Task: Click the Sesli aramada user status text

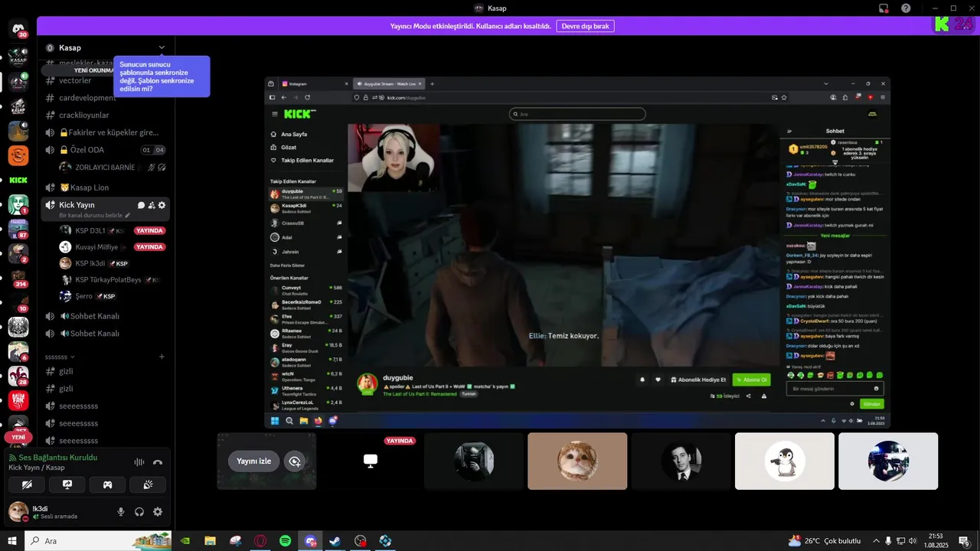Action: 59,517
